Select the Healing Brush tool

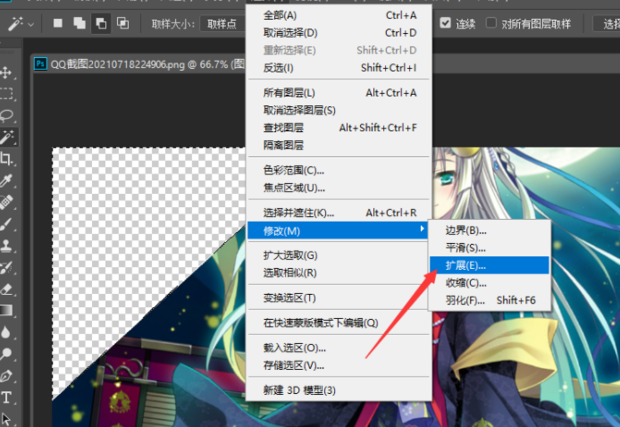pyautogui.click(x=6, y=202)
